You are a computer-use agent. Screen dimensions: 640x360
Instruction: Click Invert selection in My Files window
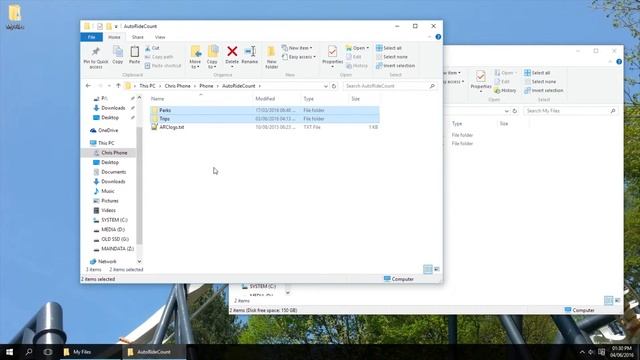coord(544,91)
